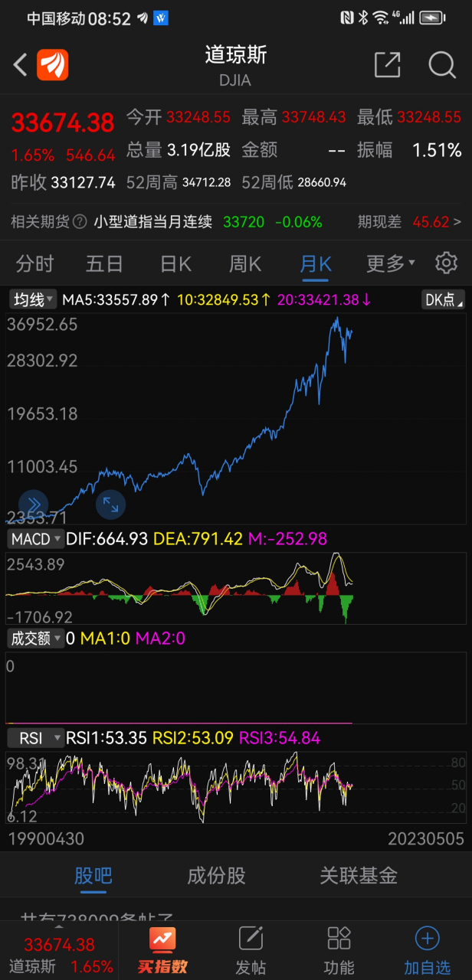
Task: Open 小型道指当月连续 futures link
Action: click(x=153, y=222)
